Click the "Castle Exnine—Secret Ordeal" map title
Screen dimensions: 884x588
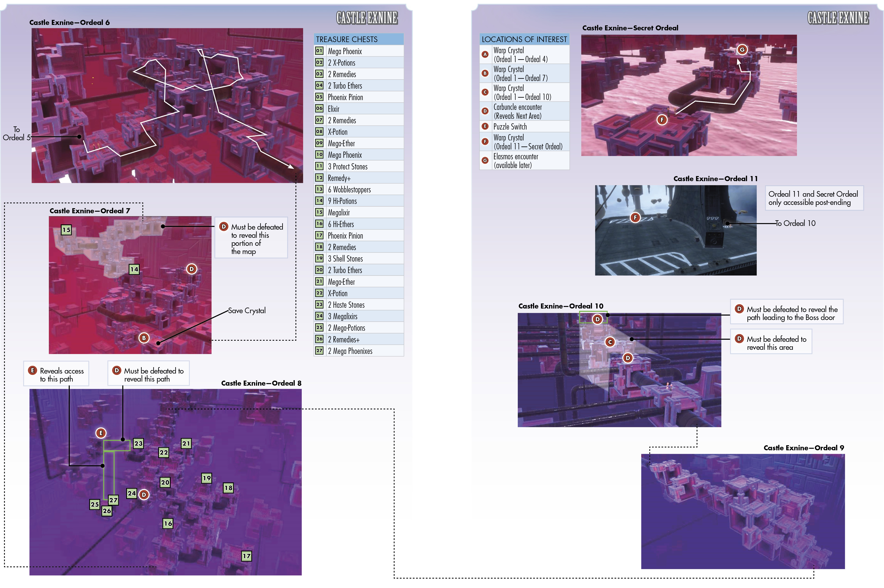(630, 28)
